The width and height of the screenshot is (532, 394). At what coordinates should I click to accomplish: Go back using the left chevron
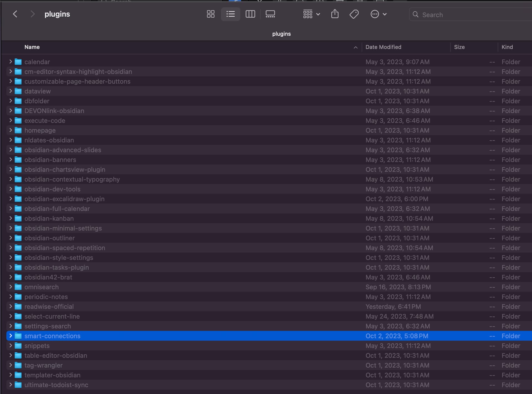(x=15, y=14)
